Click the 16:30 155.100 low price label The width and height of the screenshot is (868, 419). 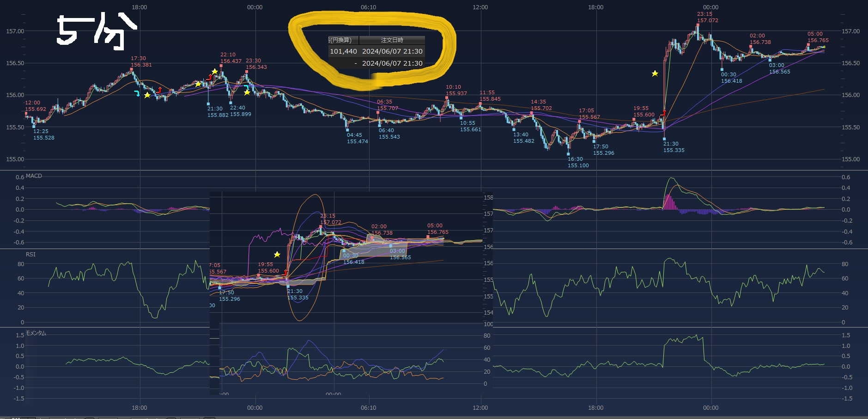click(578, 162)
